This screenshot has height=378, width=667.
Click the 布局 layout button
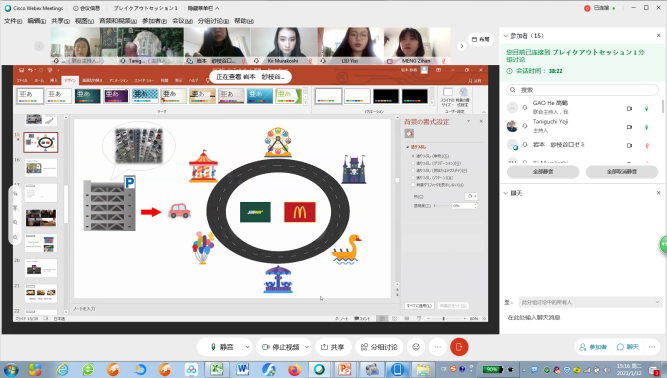(x=480, y=40)
